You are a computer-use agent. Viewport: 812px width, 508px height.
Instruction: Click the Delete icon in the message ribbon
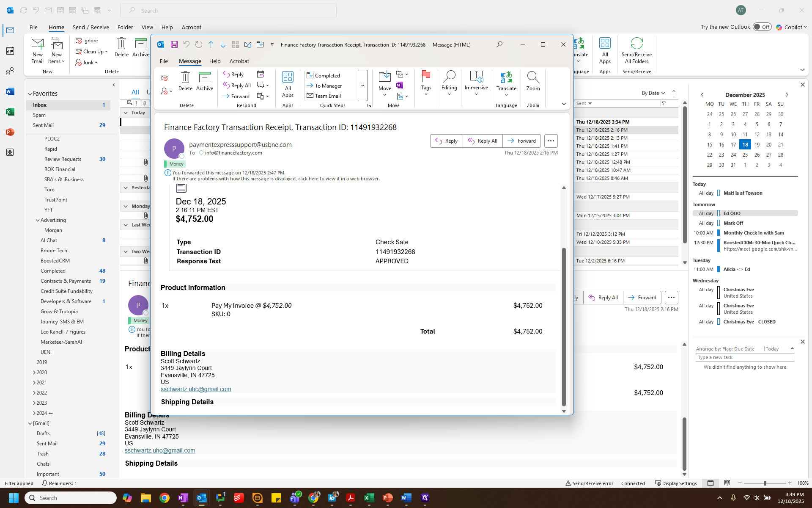[185, 78]
